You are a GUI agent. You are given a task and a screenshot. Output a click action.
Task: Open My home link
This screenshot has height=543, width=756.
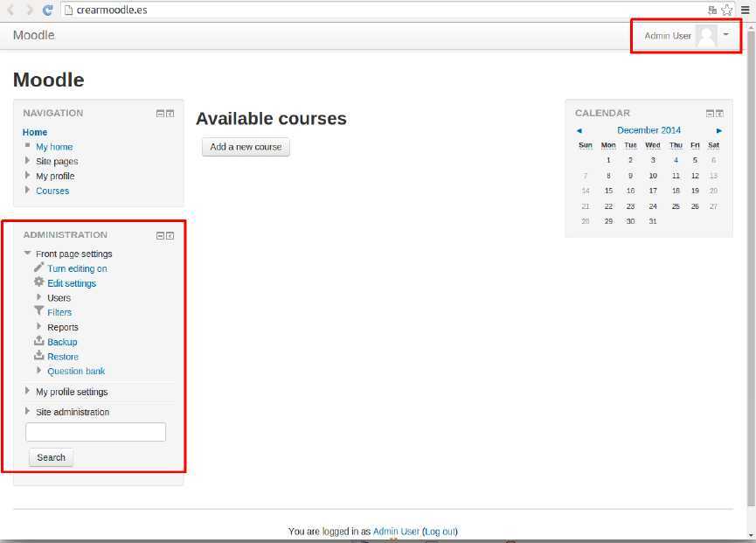(x=54, y=147)
